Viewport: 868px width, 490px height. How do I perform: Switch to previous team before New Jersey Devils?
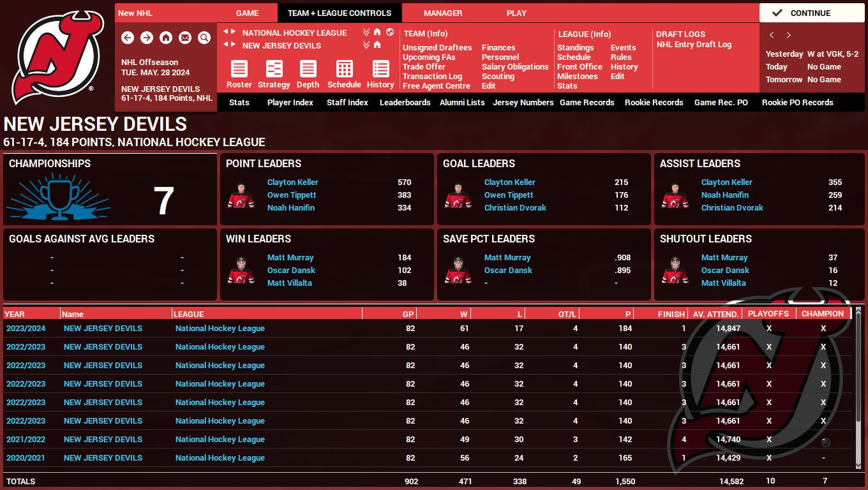[x=225, y=45]
